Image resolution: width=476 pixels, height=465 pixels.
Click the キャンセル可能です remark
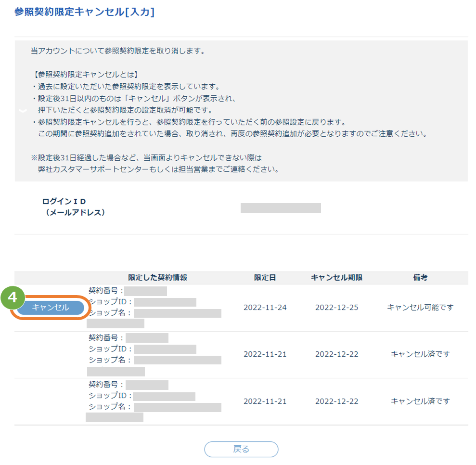(x=420, y=308)
